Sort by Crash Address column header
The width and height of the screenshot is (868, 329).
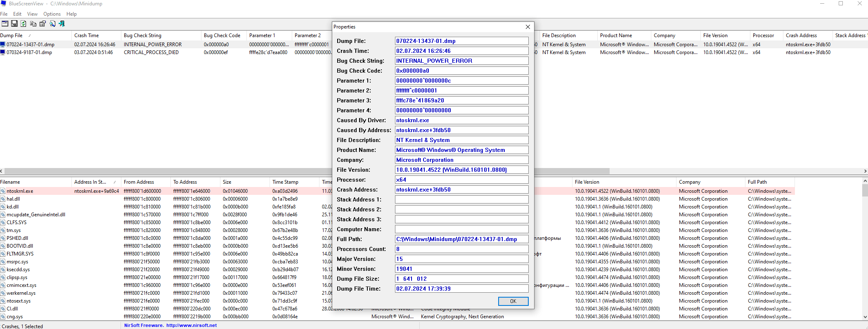(808, 36)
